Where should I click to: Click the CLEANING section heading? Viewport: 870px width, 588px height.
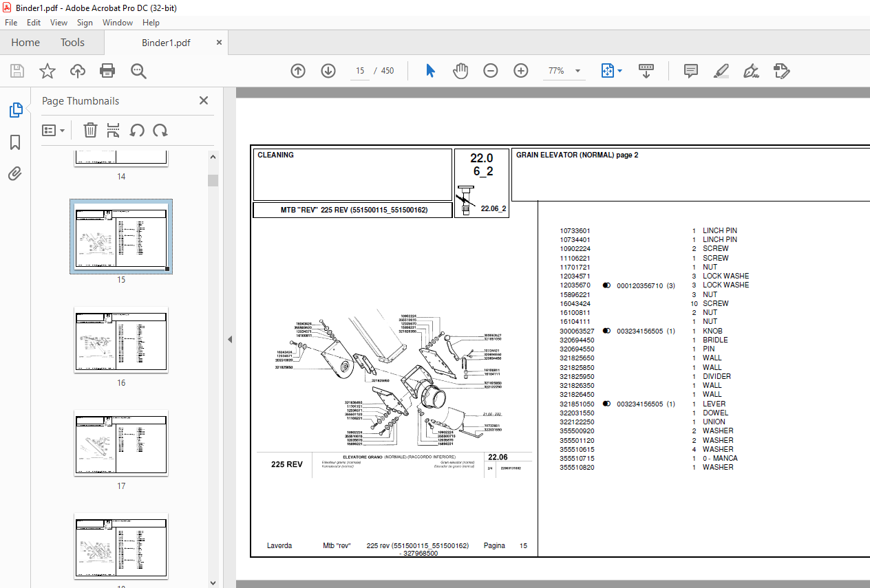(x=275, y=155)
